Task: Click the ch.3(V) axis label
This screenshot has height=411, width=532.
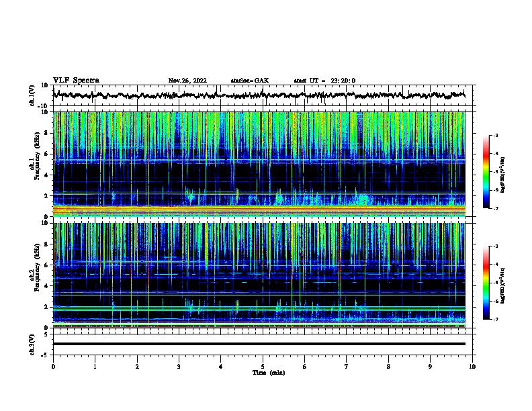Action: [x=32, y=345]
